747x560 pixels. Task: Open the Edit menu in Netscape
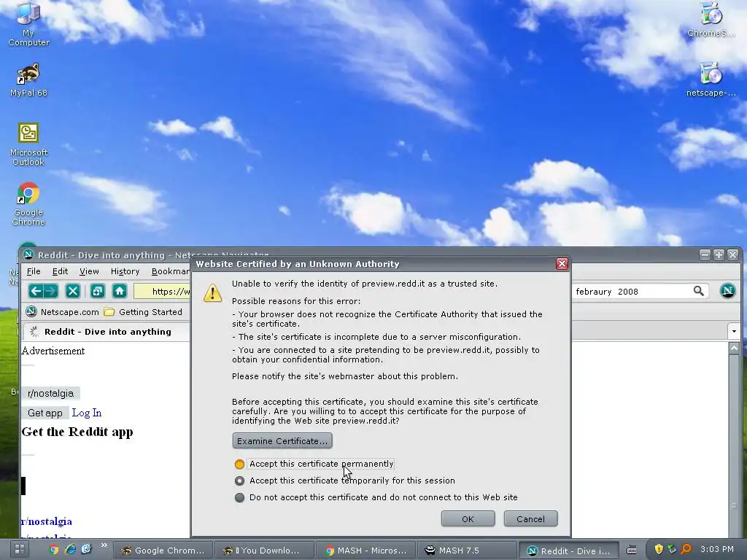(x=60, y=271)
